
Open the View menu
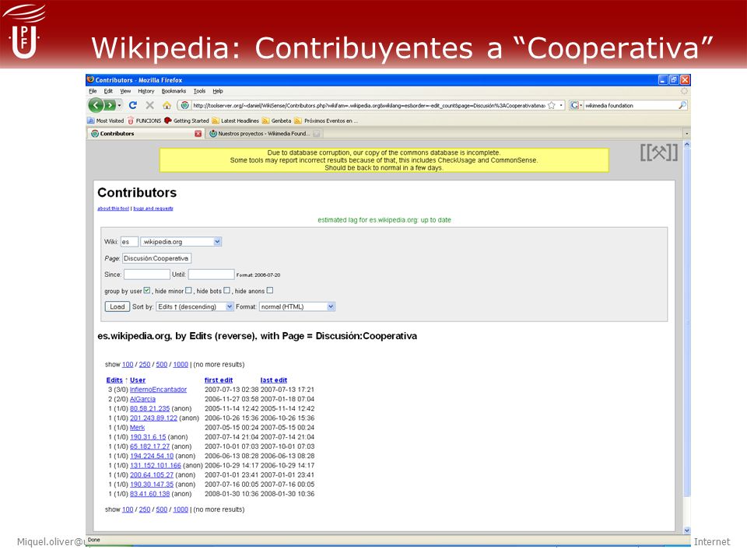pyautogui.click(x=125, y=91)
